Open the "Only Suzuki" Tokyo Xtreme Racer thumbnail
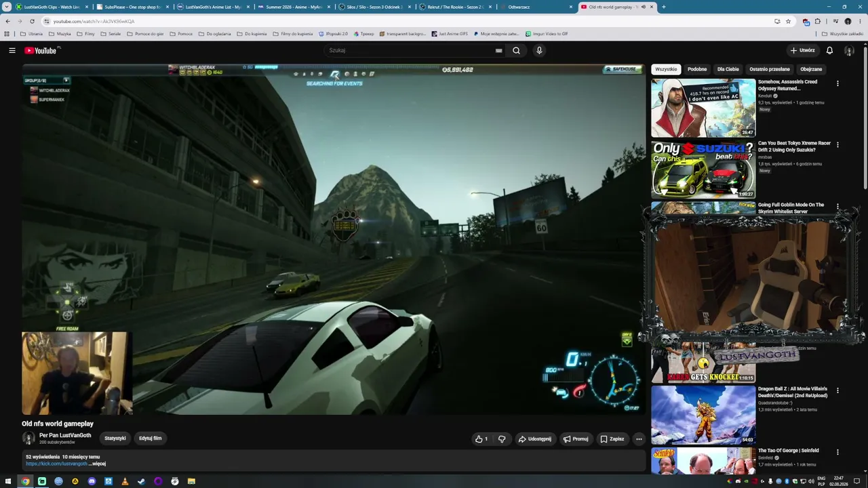 [703, 169]
